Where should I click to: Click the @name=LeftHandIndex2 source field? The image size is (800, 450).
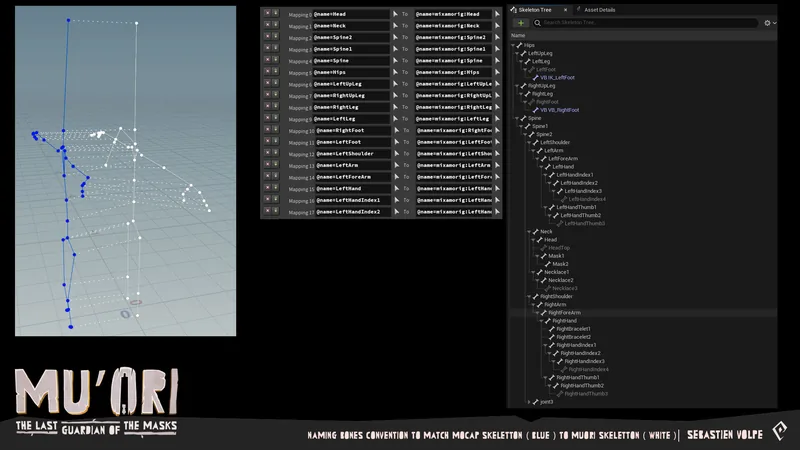pyautogui.click(x=353, y=211)
